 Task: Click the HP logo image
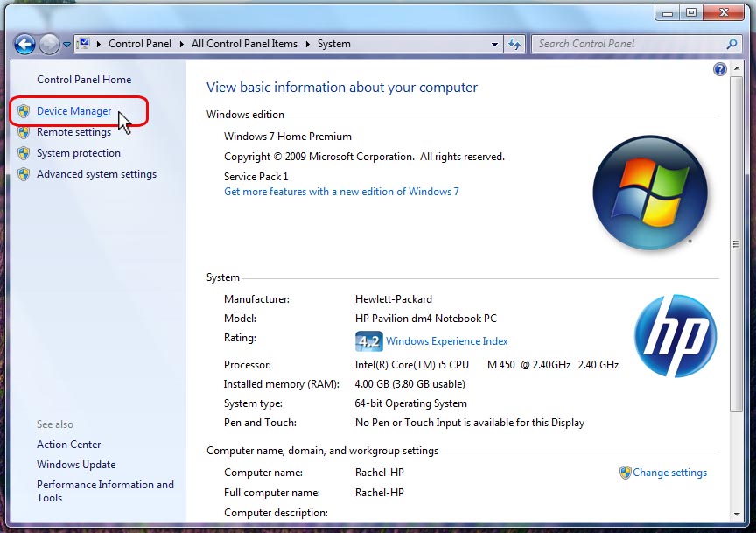click(x=675, y=336)
